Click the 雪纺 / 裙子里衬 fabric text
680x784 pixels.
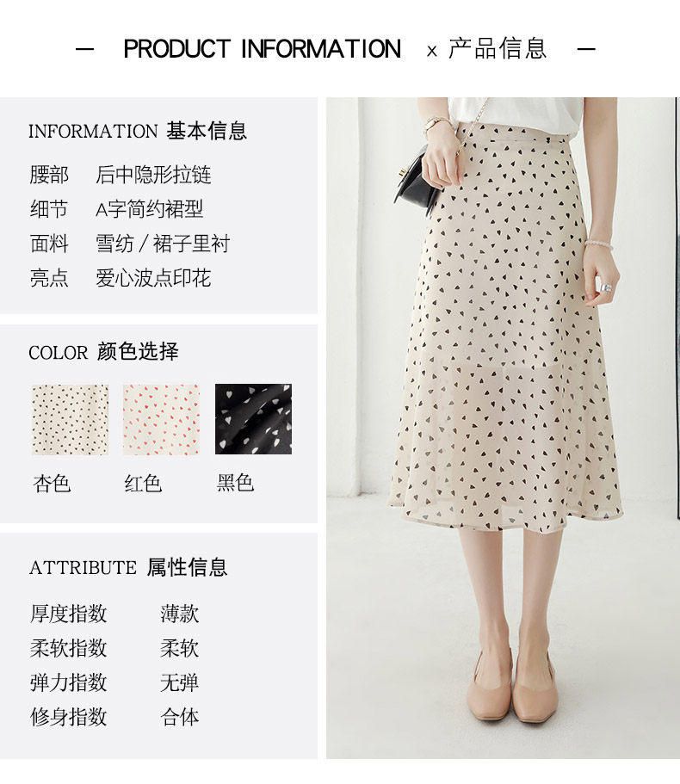tap(163, 244)
